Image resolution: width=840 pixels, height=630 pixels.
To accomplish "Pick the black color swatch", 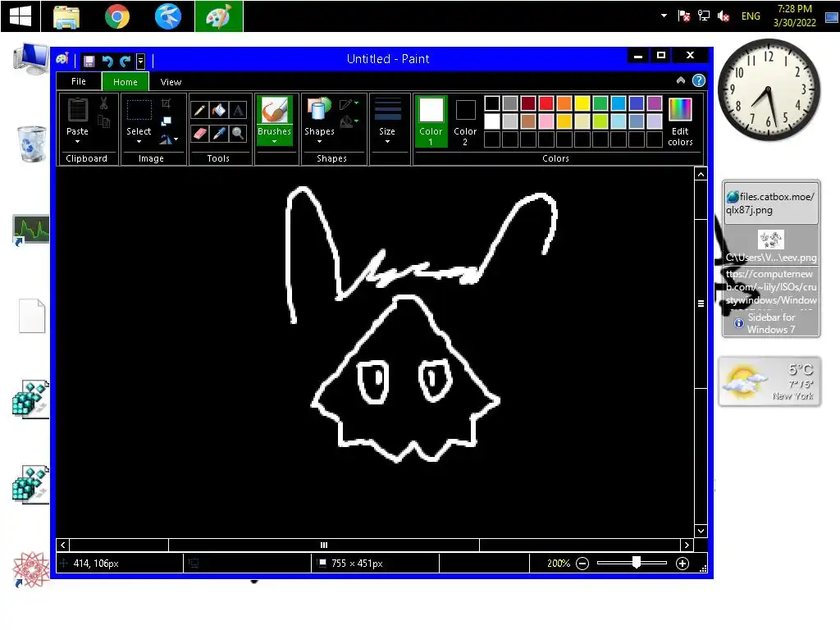I will point(492,103).
